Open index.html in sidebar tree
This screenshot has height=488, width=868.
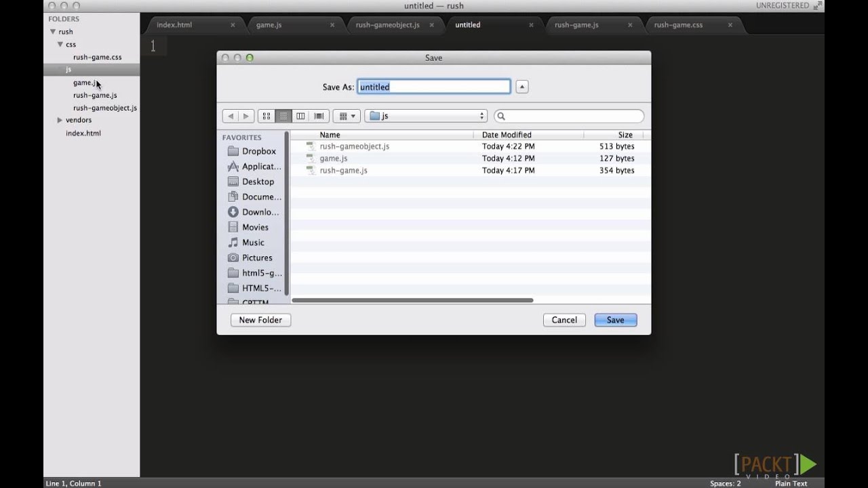pyautogui.click(x=83, y=134)
